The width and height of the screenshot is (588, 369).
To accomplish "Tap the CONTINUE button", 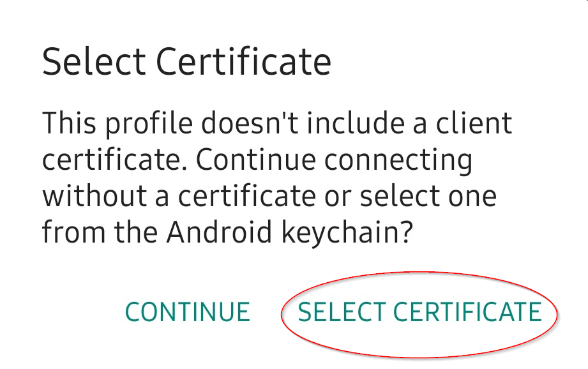I will 187,312.
